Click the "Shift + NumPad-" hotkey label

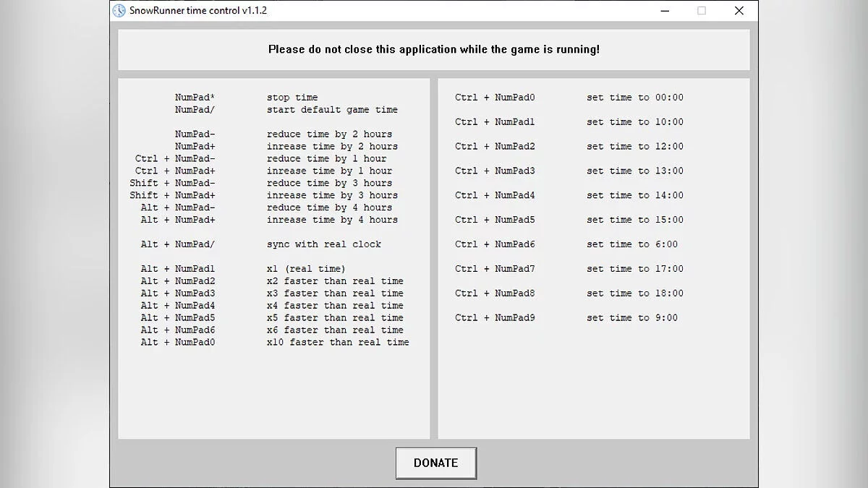tap(172, 184)
